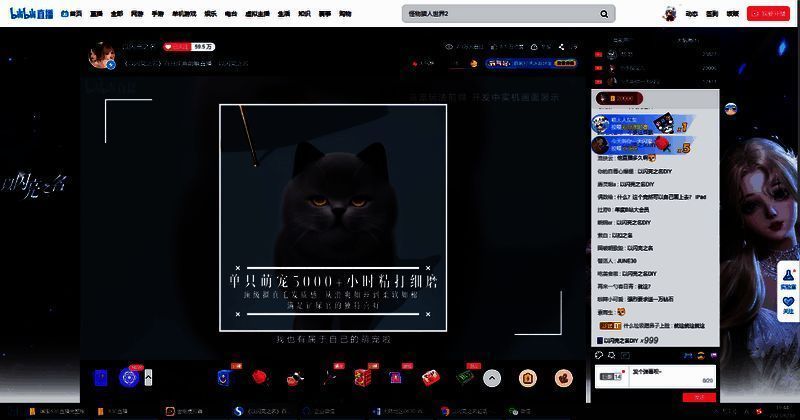Send the red rose gift
This screenshot has width=800, height=420.
coord(260,378)
